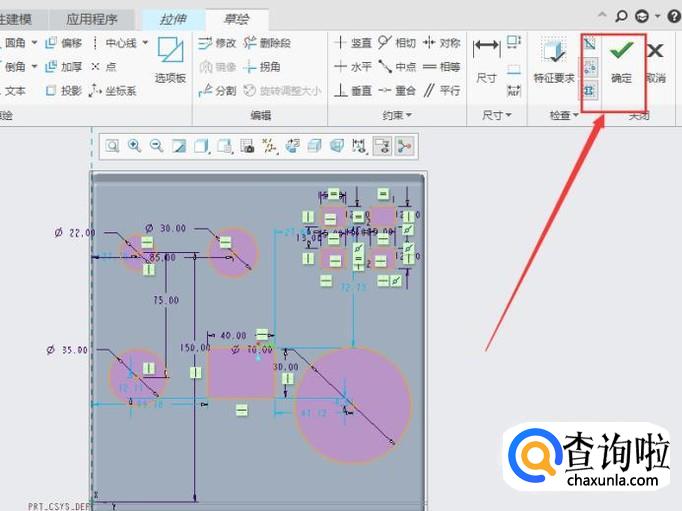Screen dimensions: 682x511
Task: Expand the 尺寸 group dropdown
Action: coord(496,115)
